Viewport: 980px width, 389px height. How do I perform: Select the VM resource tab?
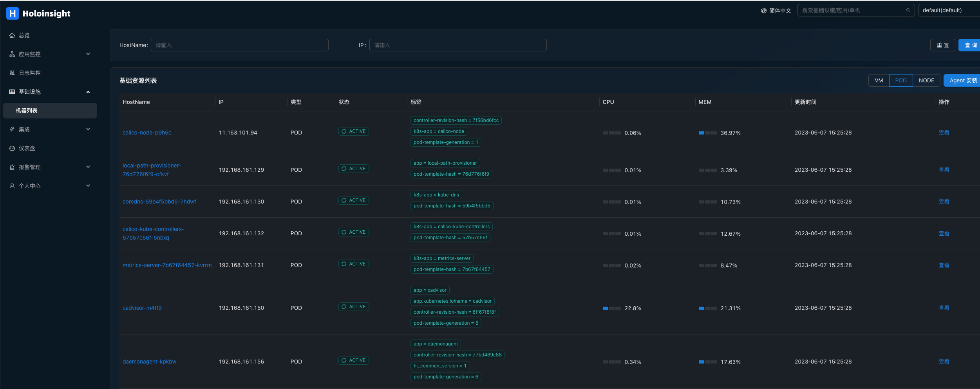pyautogui.click(x=879, y=80)
